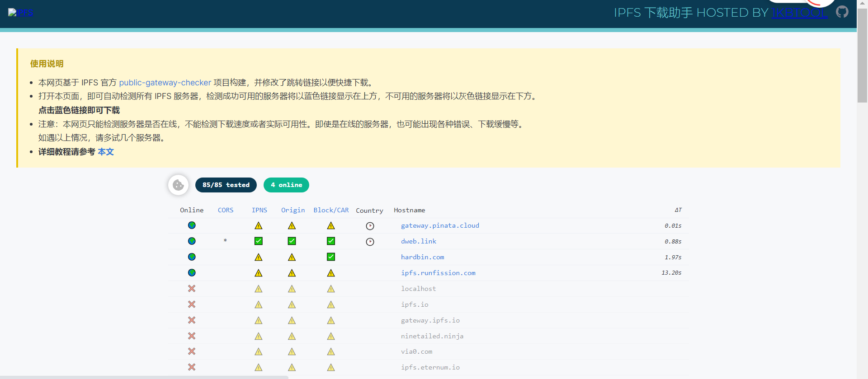Click offline red X for ninetailed.ninja

point(192,336)
